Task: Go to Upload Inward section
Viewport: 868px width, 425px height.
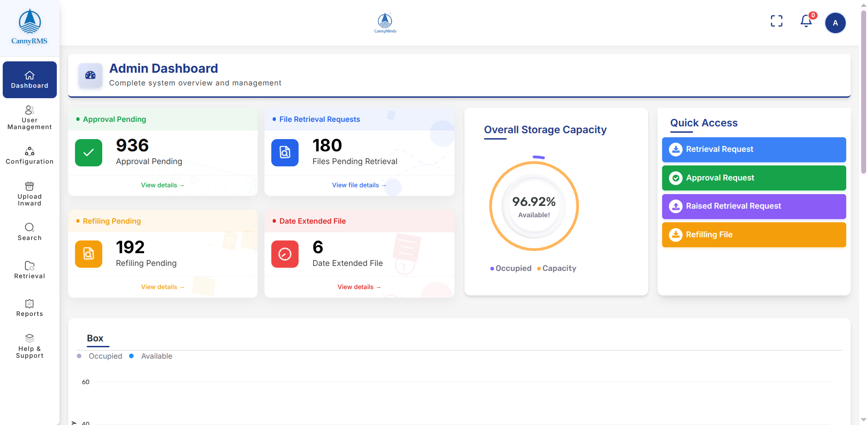Action: coord(30,194)
